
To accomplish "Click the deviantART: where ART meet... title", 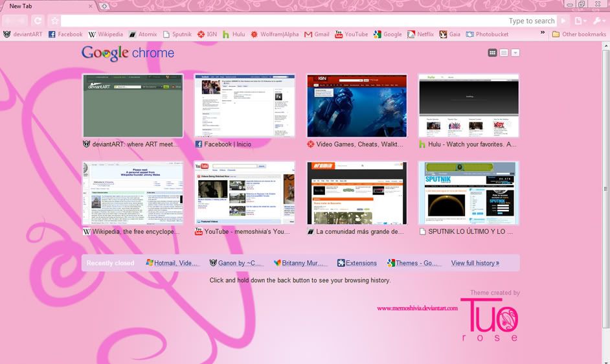I will [135, 144].
